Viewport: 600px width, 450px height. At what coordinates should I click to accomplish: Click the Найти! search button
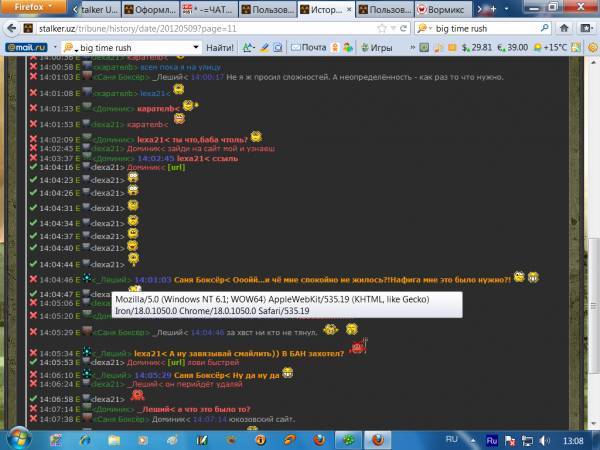click(220, 47)
